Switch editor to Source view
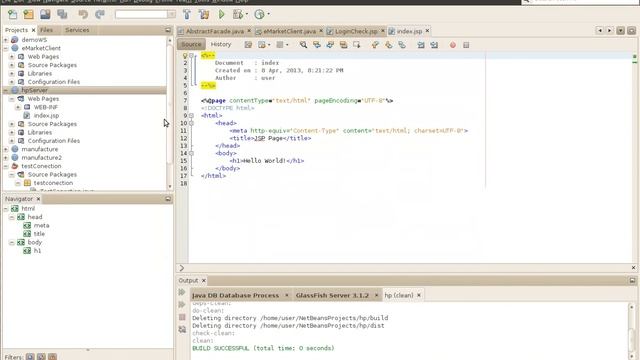This screenshot has width=640, height=360. (191, 44)
